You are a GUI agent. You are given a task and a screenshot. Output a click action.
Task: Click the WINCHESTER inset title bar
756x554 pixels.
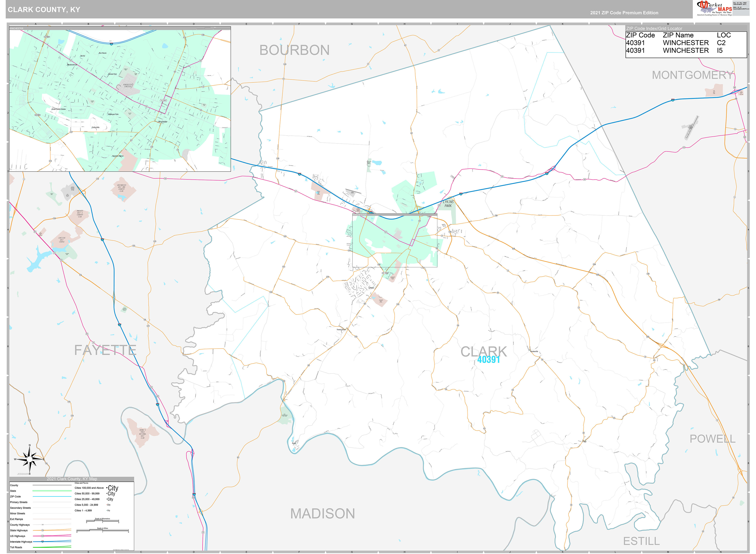(120, 28)
